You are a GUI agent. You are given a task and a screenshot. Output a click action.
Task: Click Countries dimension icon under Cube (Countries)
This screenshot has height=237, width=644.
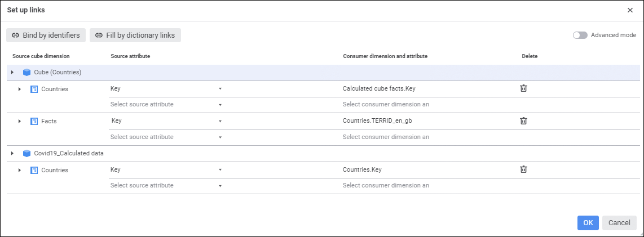coord(34,89)
